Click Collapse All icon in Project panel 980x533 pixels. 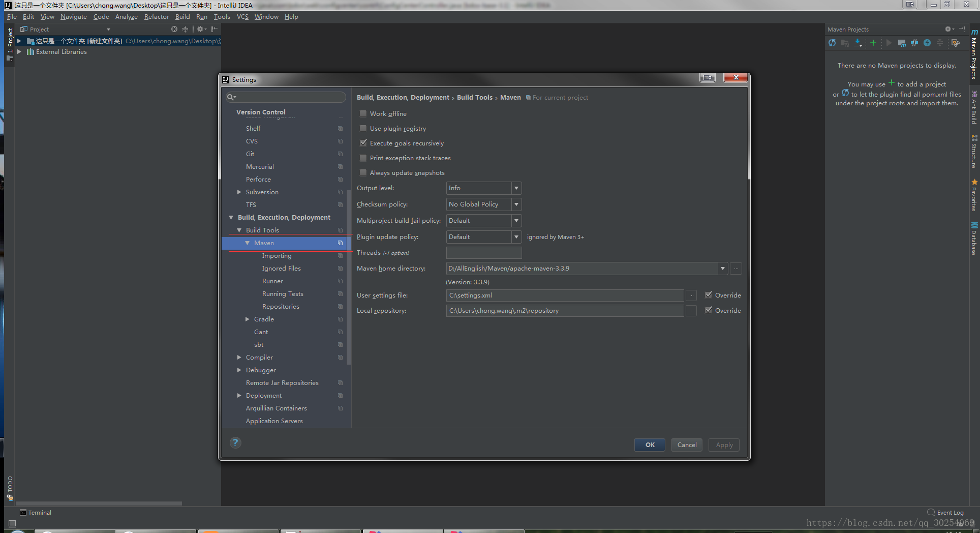(185, 29)
